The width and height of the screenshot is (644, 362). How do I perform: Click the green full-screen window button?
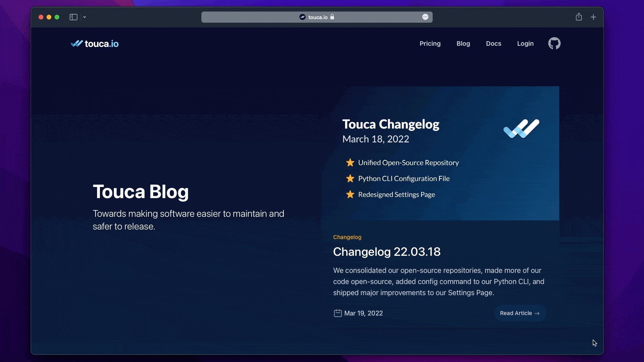(x=57, y=17)
